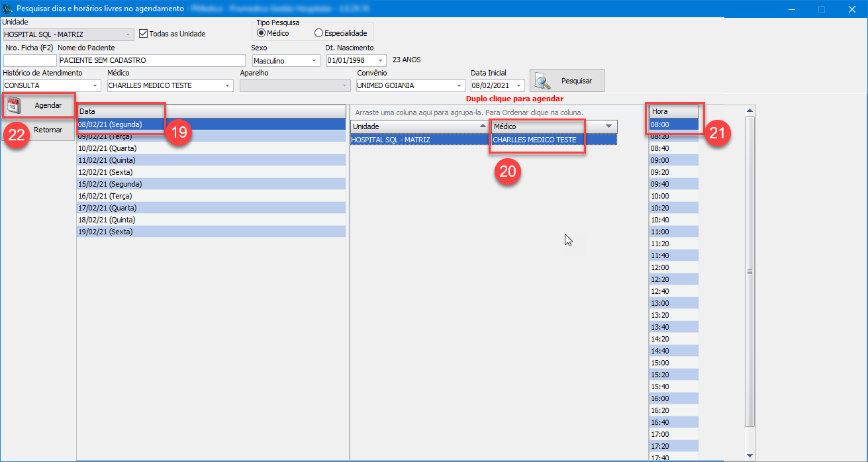Open the Sexo dropdown
Image resolution: width=868 pixels, height=462 pixels.
click(x=314, y=61)
